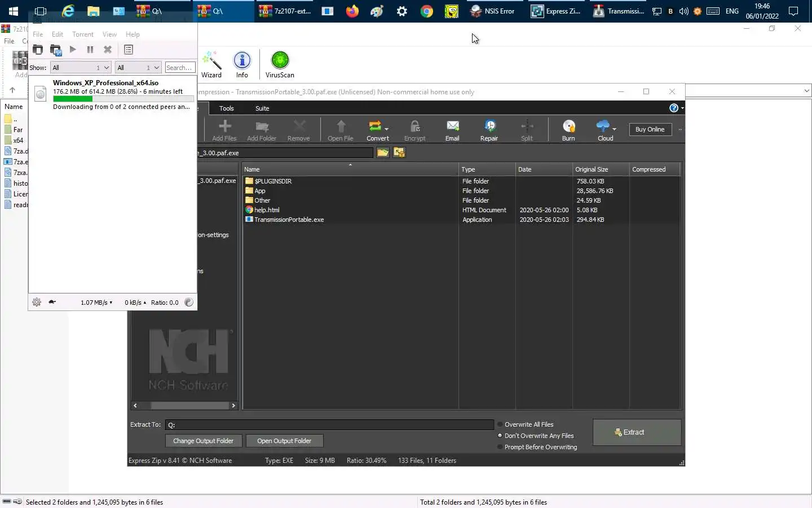Click Split icon in Express Zip
Screen dimensions: 812x508
(x=527, y=130)
